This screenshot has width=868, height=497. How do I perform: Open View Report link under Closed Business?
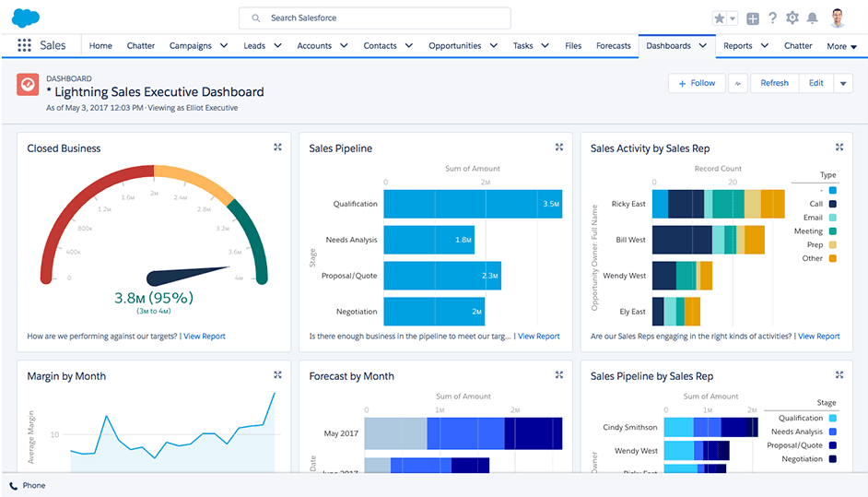[x=205, y=337]
